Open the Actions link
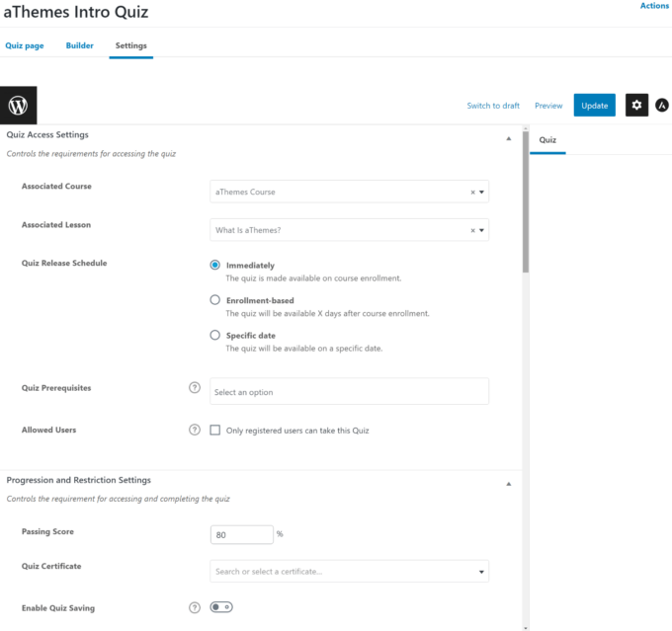 (x=654, y=6)
